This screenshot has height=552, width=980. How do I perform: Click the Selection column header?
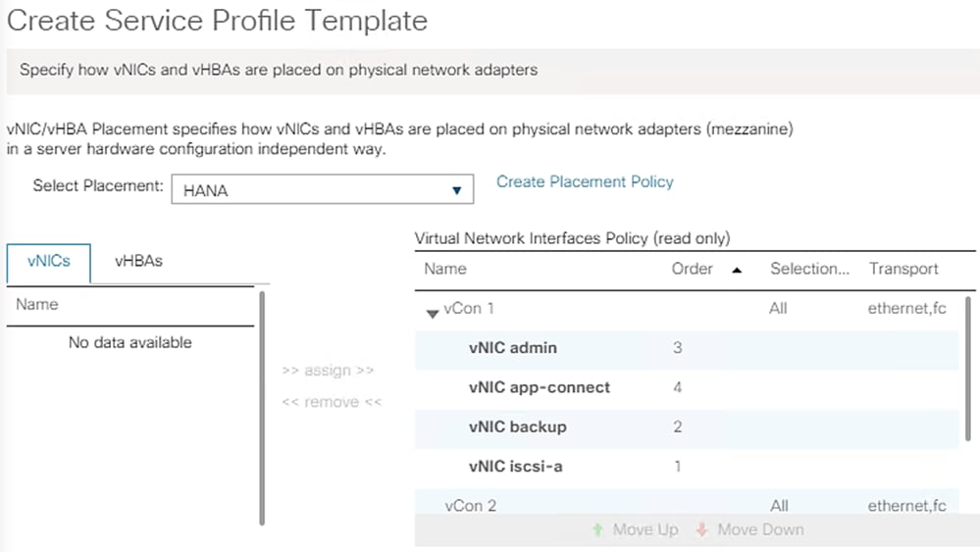pyautogui.click(x=809, y=269)
